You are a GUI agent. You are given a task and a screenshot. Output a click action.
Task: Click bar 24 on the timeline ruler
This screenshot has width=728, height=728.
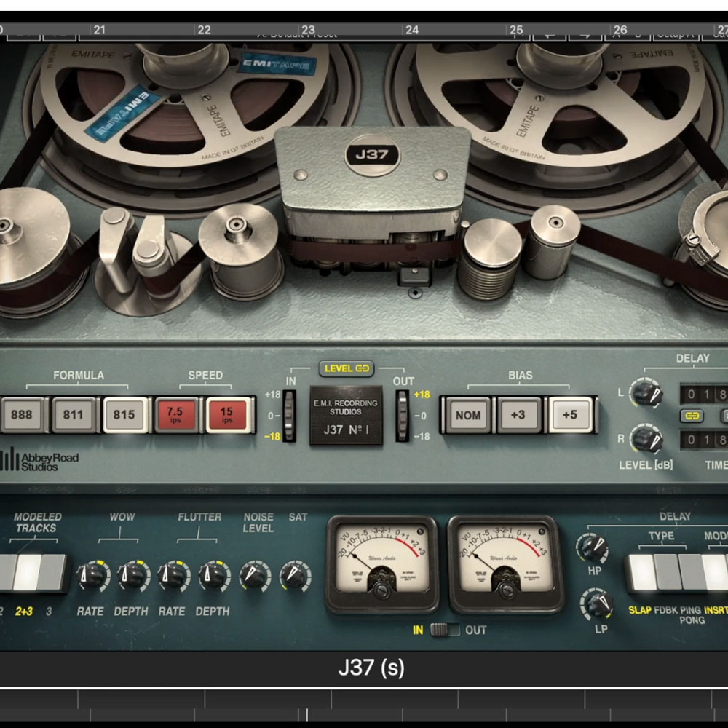(x=412, y=30)
